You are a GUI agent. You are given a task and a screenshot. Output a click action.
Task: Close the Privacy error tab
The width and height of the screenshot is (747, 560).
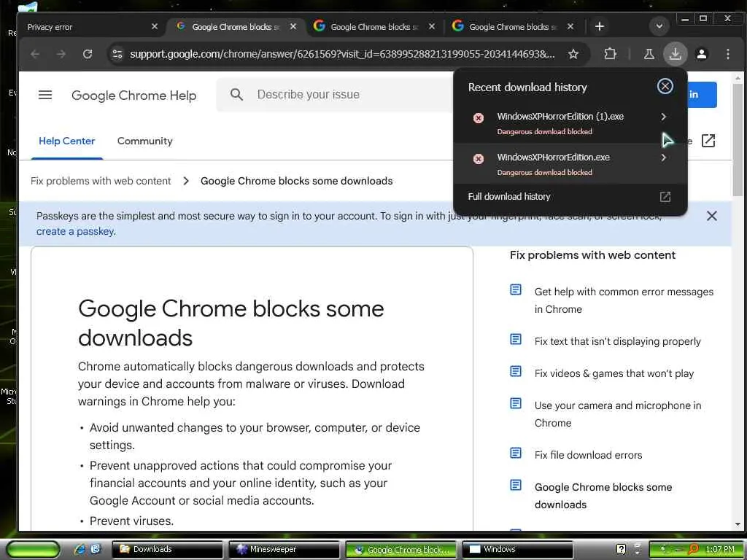point(155,27)
